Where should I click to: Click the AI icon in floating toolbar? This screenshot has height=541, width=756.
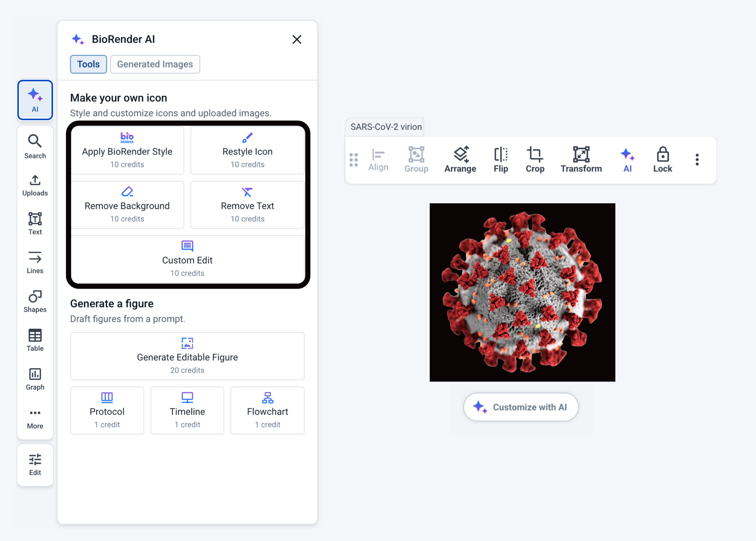[x=627, y=160]
